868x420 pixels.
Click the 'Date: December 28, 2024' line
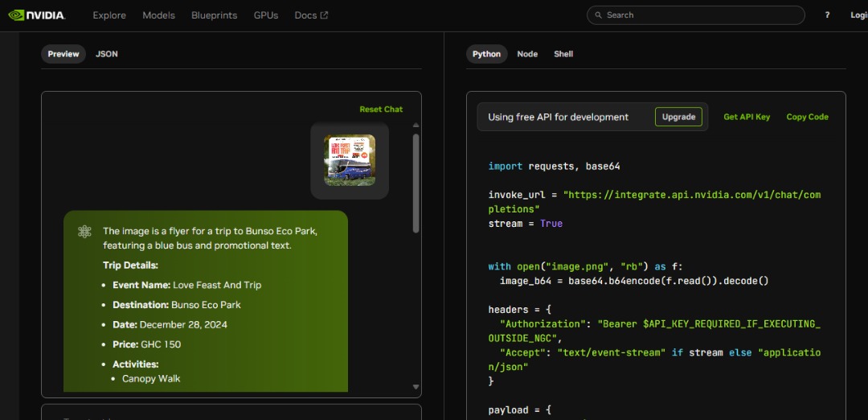(x=170, y=325)
